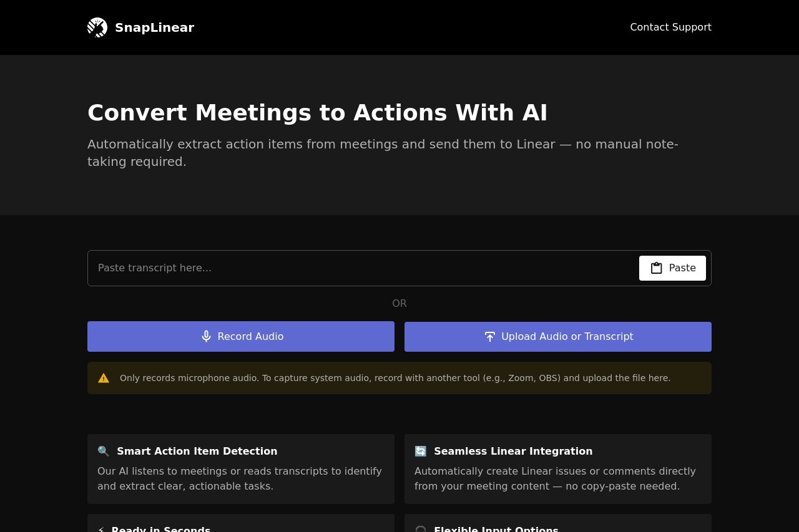Viewport: 799px width, 532px height.
Task: Click the OR separator label
Action: click(399, 304)
